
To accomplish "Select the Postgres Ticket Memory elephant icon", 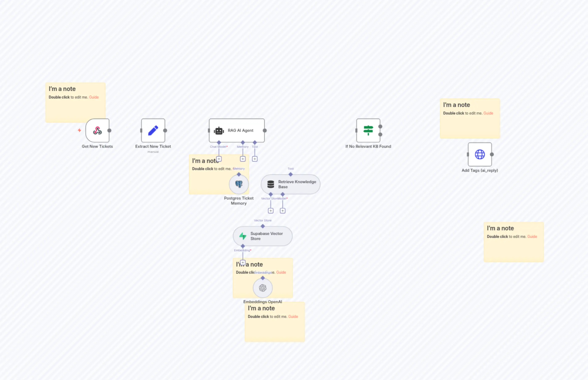I will tap(238, 184).
